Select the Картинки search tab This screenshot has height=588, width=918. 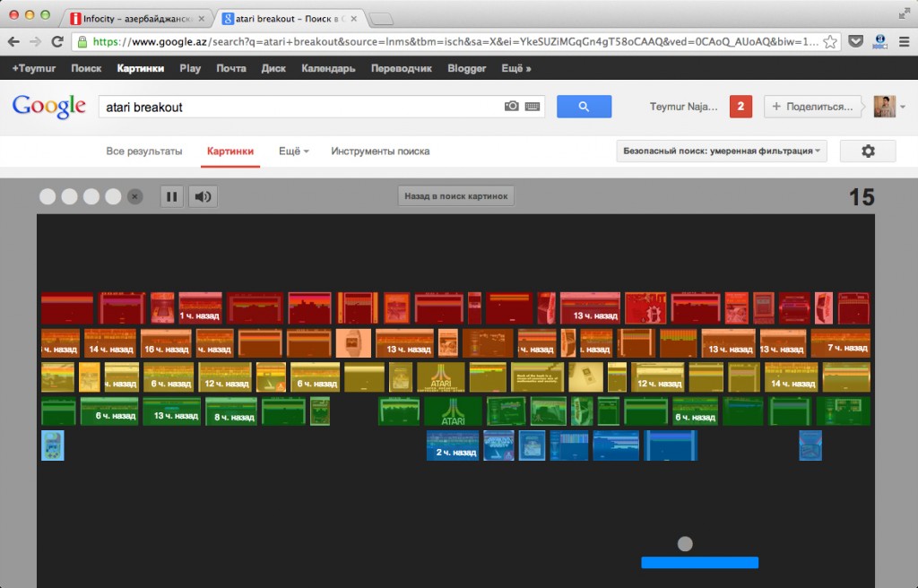point(230,151)
